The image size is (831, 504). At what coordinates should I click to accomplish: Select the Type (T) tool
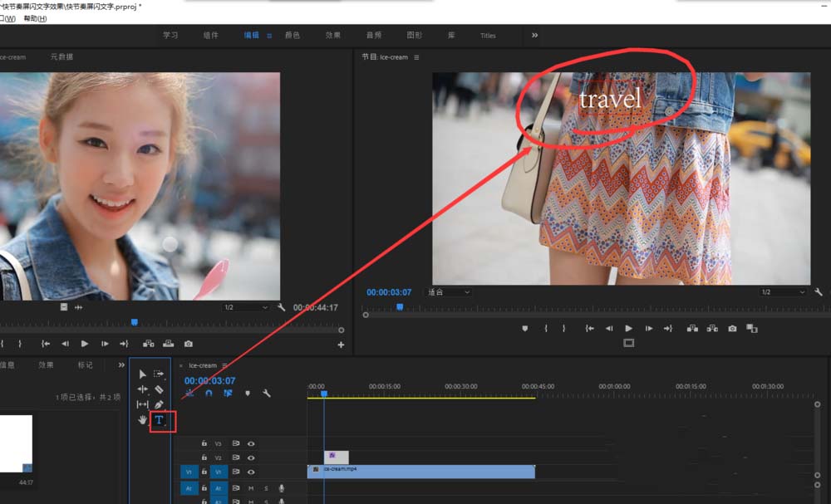point(159,420)
